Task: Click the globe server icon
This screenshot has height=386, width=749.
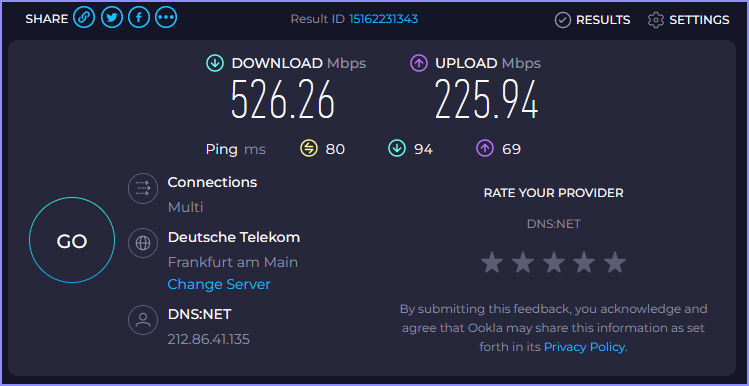Action: (x=143, y=243)
